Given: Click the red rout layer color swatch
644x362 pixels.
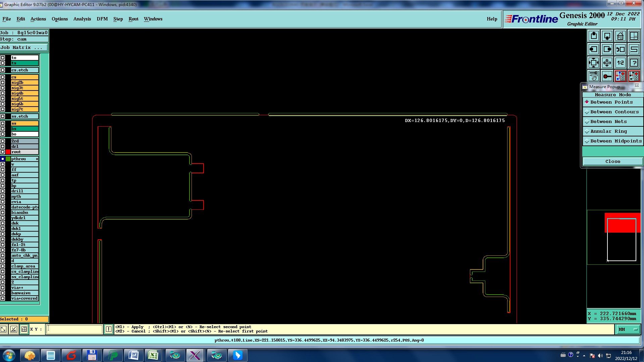Looking at the screenshot, I should point(8,152).
